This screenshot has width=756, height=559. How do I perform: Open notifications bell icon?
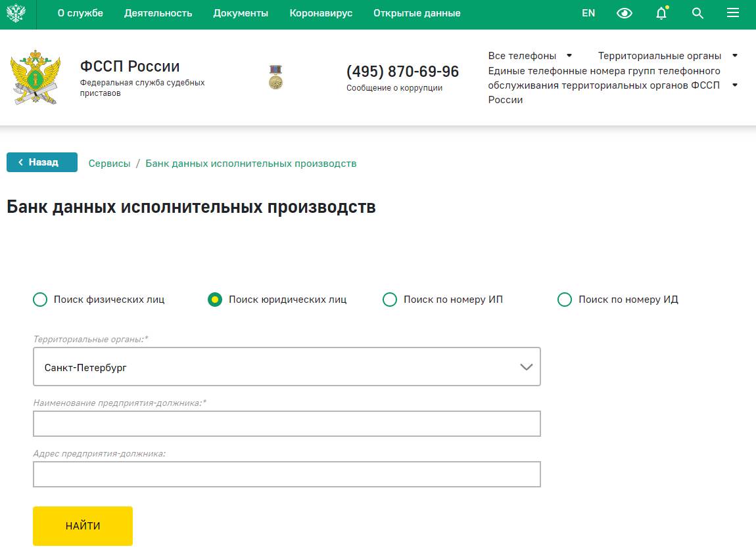[x=661, y=13]
